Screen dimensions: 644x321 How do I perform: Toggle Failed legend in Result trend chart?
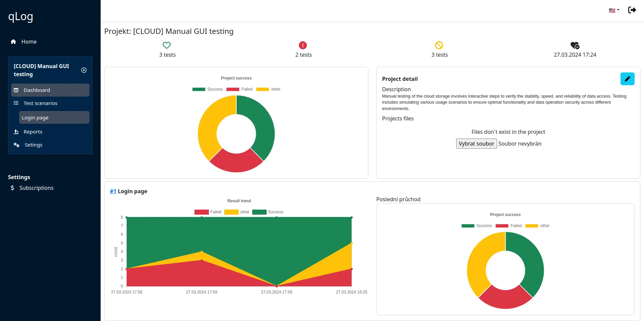click(x=208, y=212)
